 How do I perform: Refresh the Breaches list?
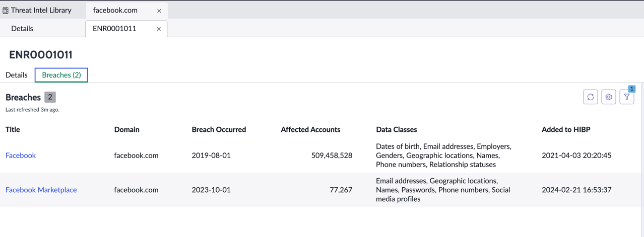pyautogui.click(x=591, y=97)
